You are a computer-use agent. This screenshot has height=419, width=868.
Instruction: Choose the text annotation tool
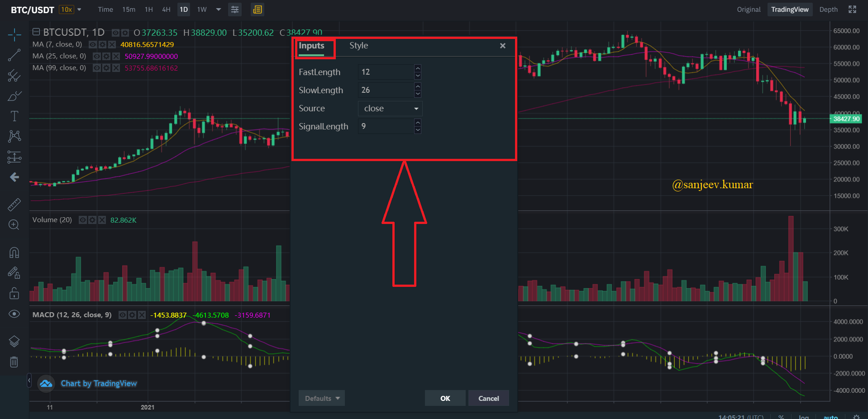tap(14, 116)
